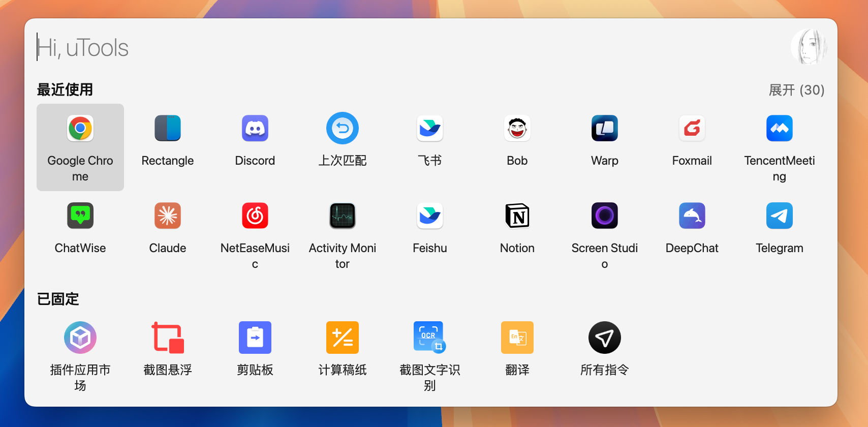Start 截图文字识别 OCR tool

click(x=430, y=338)
